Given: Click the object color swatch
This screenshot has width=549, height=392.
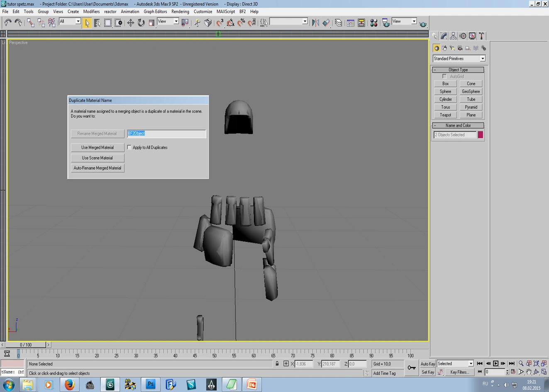Looking at the screenshot, I should click(480, 135).
